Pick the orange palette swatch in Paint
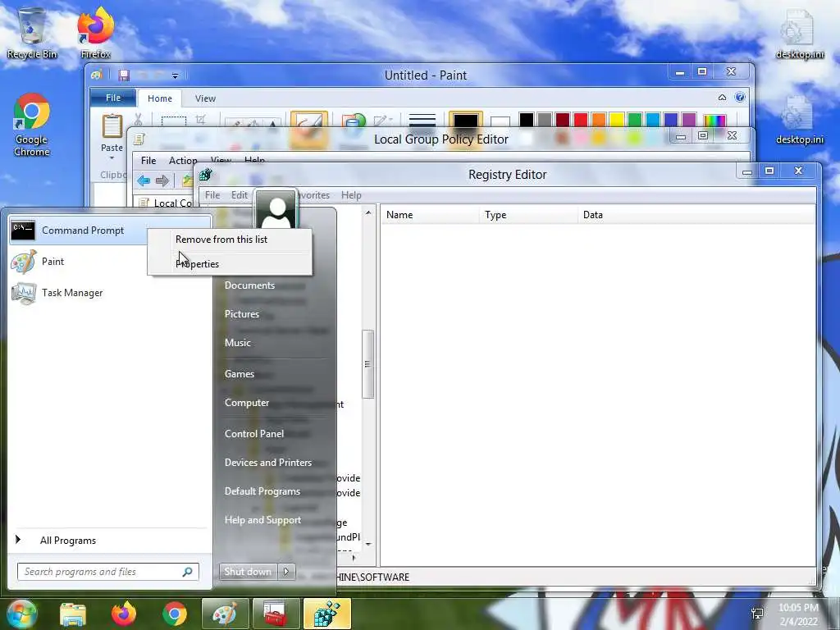 pos(599,120)
